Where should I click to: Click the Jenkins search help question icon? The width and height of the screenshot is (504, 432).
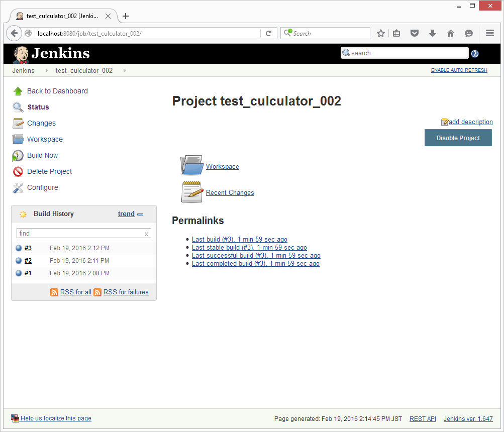click(475, 54)
